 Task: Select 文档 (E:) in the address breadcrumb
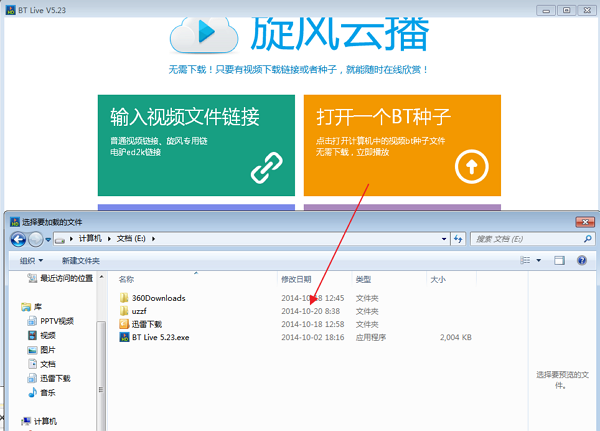131,239
